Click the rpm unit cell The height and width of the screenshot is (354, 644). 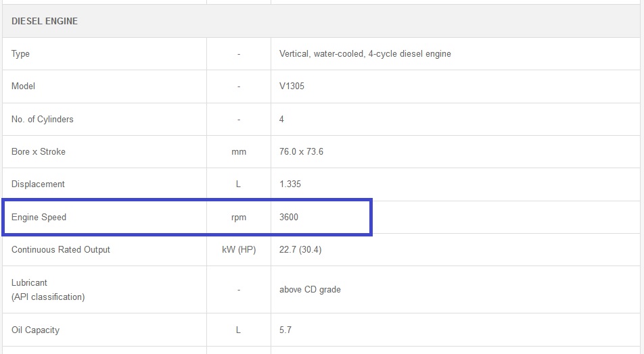click(239, 217)
